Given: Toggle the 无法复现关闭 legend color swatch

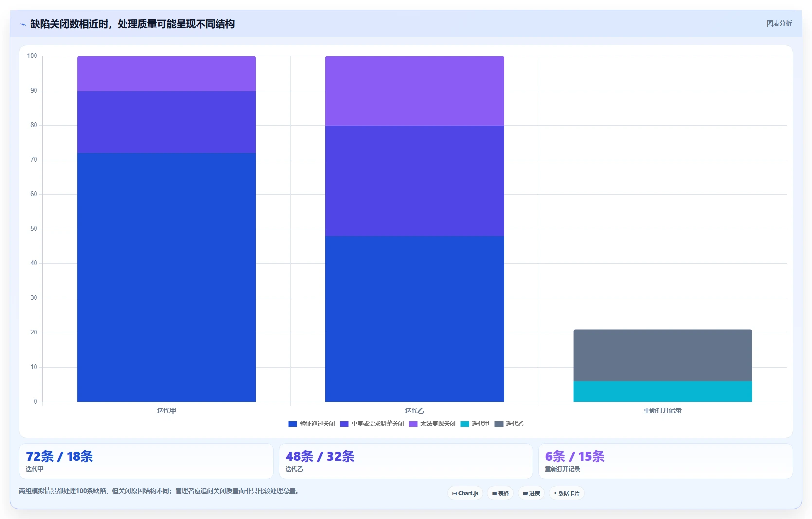Looking at the screenshot, I should click(x=413, y=424).
